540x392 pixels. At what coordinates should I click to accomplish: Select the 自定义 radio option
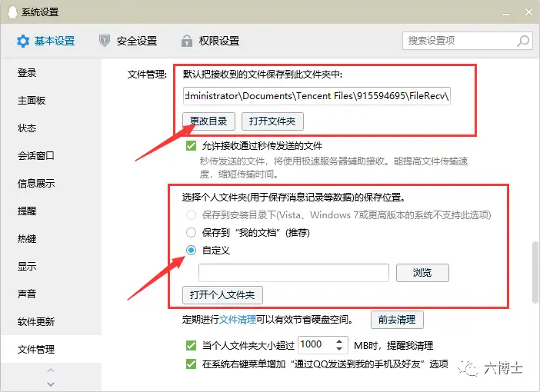point(191,251)
